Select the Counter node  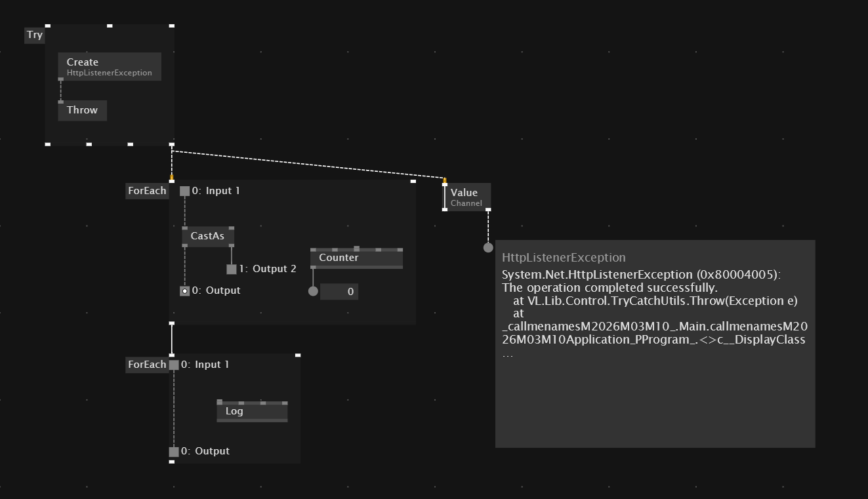click(x=356, y=258)
